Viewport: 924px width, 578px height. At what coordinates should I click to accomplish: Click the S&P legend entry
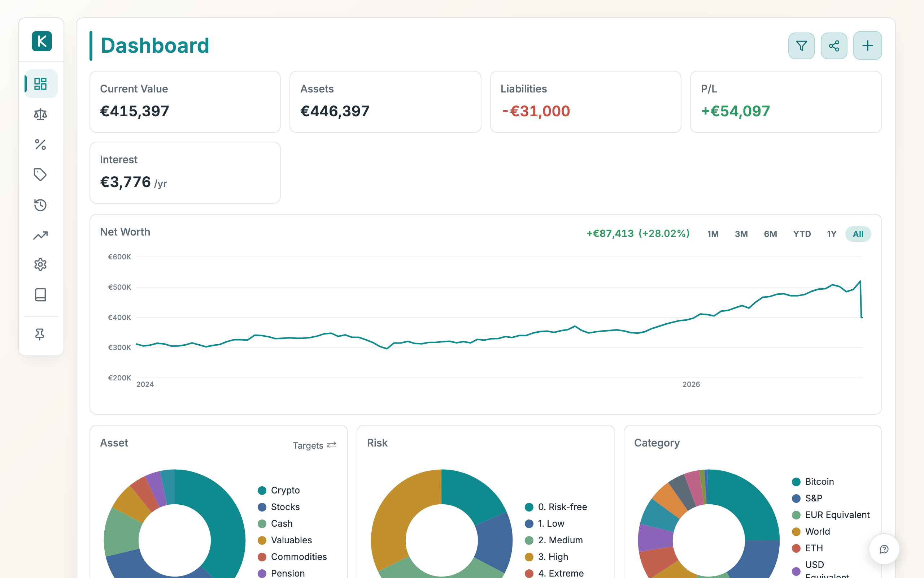(807, 499)
